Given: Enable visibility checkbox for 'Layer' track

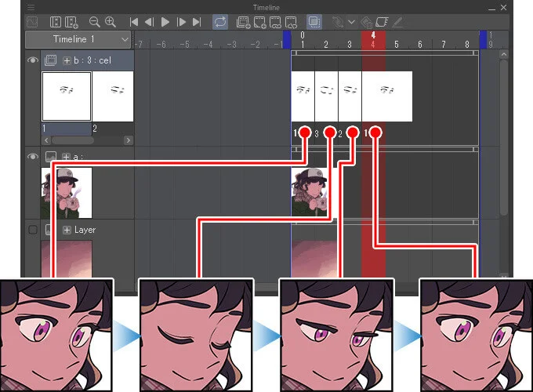Looking at the screenshot, I should coord(33,230).
